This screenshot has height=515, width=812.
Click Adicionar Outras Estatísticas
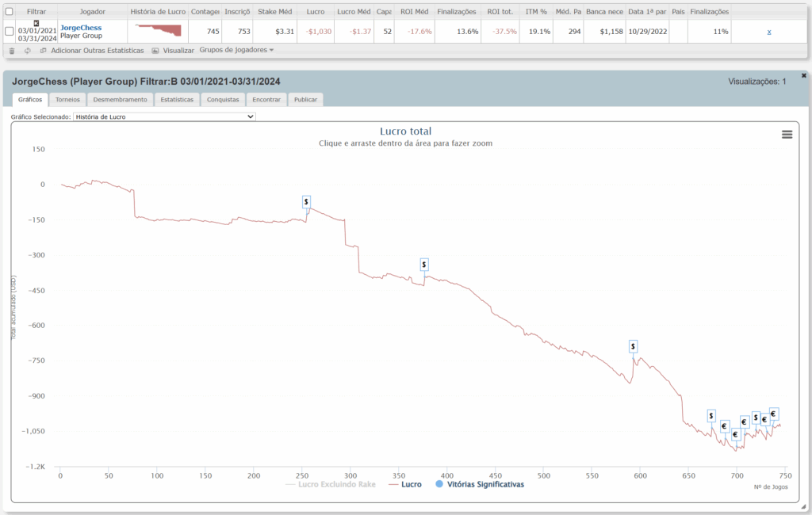[x=97, y=50]
